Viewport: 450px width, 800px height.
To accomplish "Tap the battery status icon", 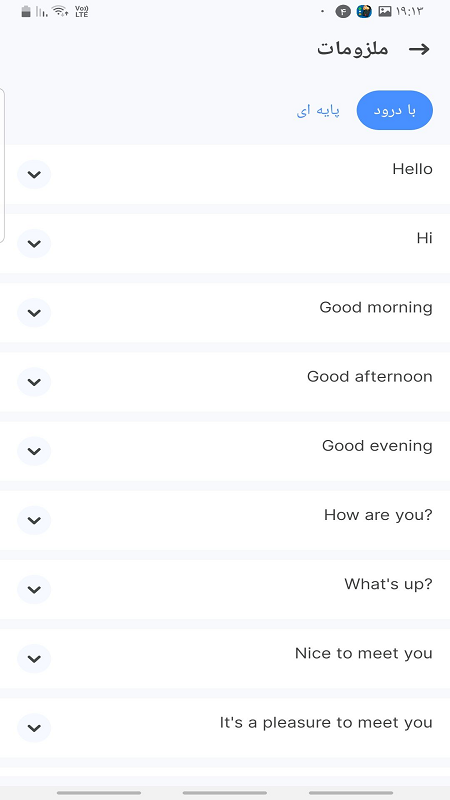I will (26, 11).
